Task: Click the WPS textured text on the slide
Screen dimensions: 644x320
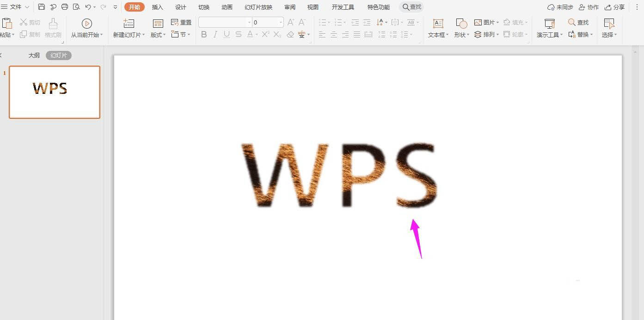Action: [340, 175]
